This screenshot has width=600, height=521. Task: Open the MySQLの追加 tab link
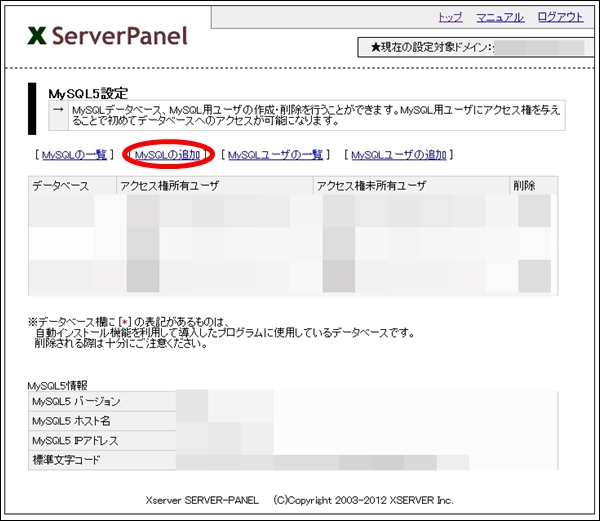(168, 155)
